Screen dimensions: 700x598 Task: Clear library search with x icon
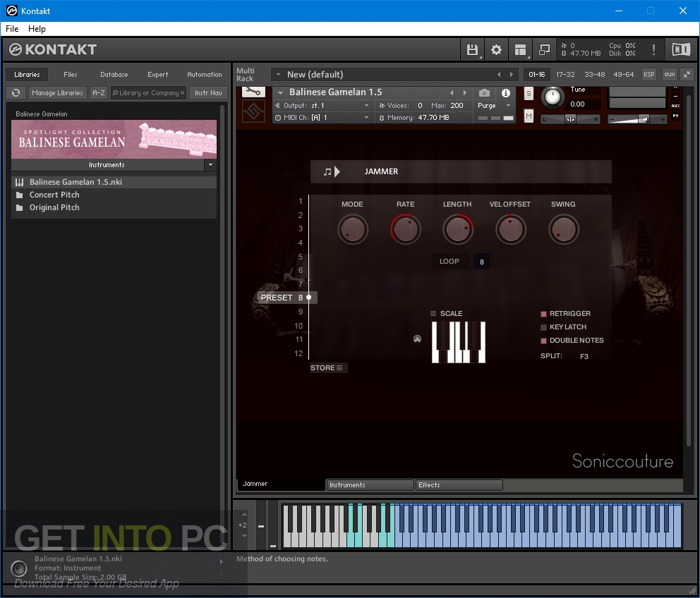pyautogui.click(x=182, y=93)
